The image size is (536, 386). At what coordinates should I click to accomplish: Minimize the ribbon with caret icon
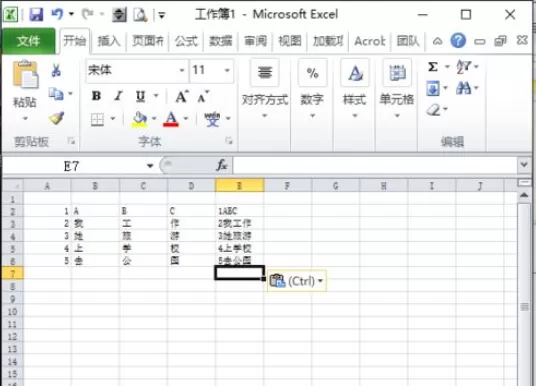[437, 41]
